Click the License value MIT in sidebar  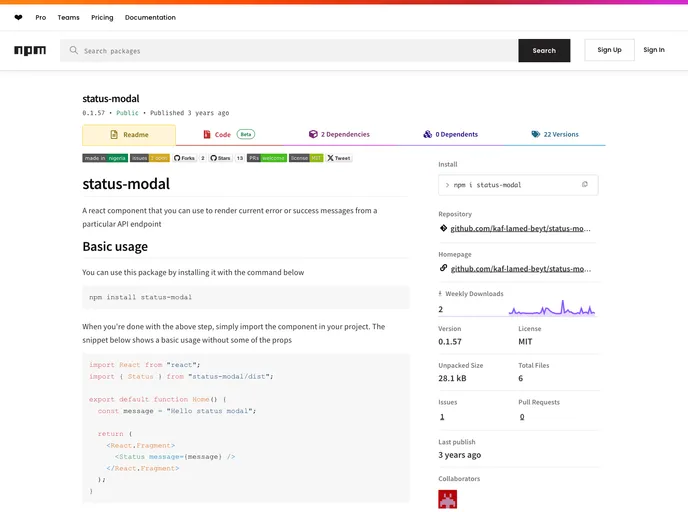(525, 341)
